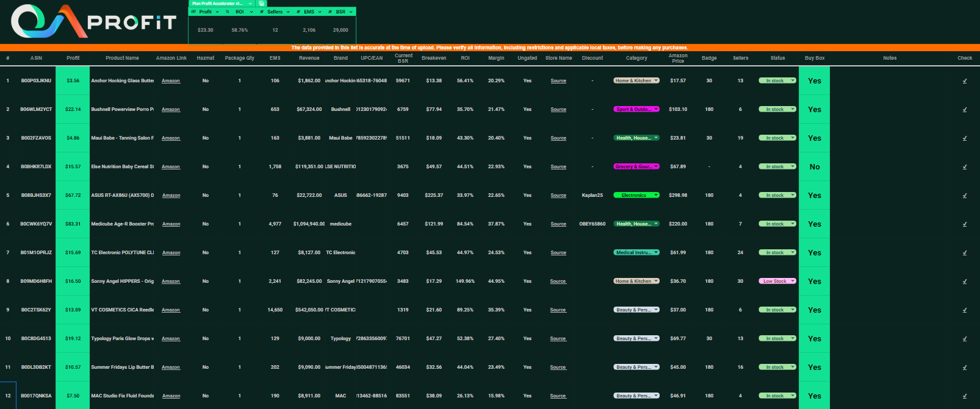Click the percent icon beside ROI
Image resolution: width=980 pixels, height=409 pixels.
click(x=228, y=12)
